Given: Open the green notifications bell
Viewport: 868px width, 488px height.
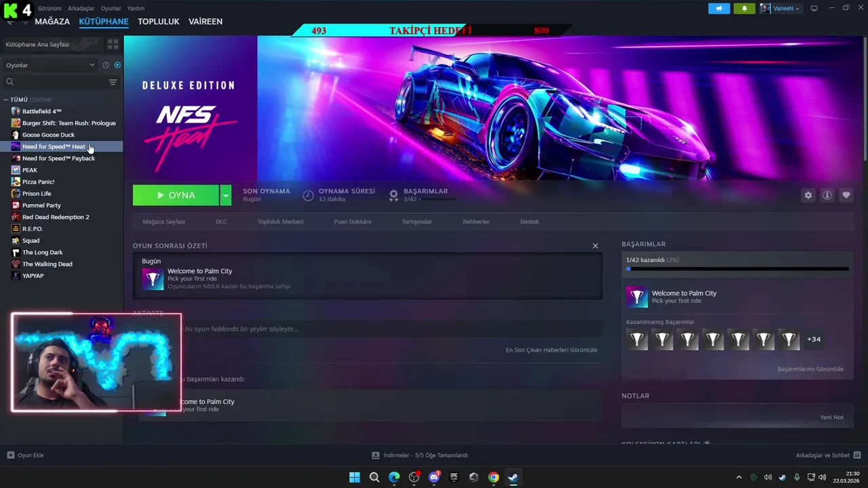Looking at the screenshot, I should (744, 8).
